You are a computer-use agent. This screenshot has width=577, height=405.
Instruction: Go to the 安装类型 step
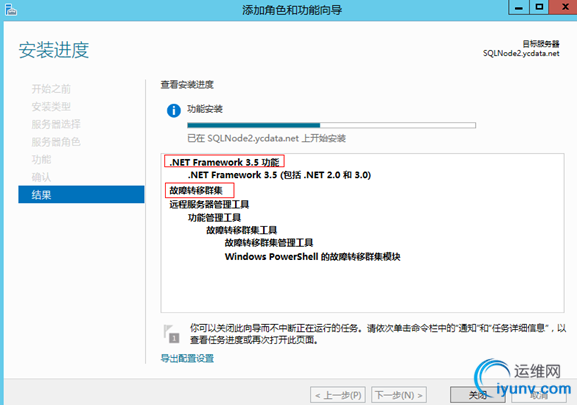(51, 107)
